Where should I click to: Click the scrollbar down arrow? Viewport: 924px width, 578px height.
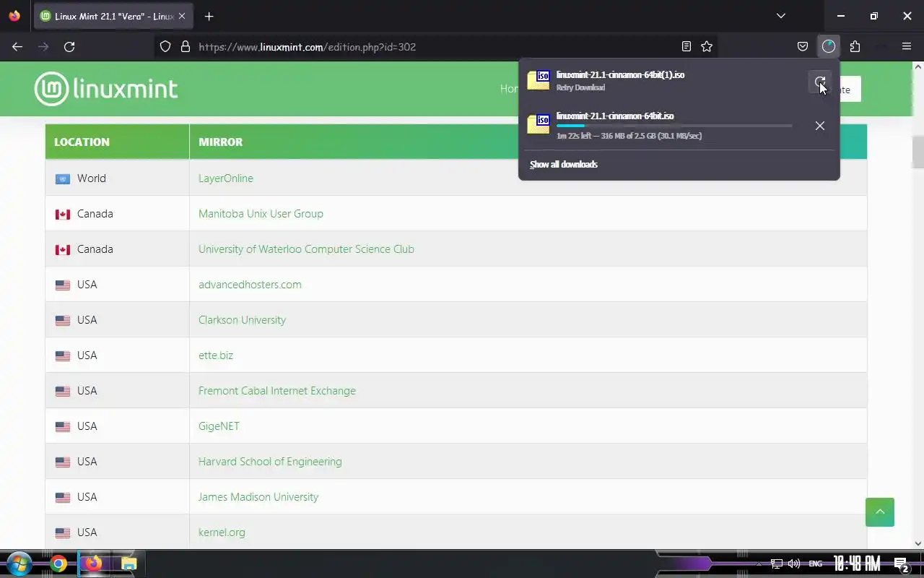tap(918, 543)
